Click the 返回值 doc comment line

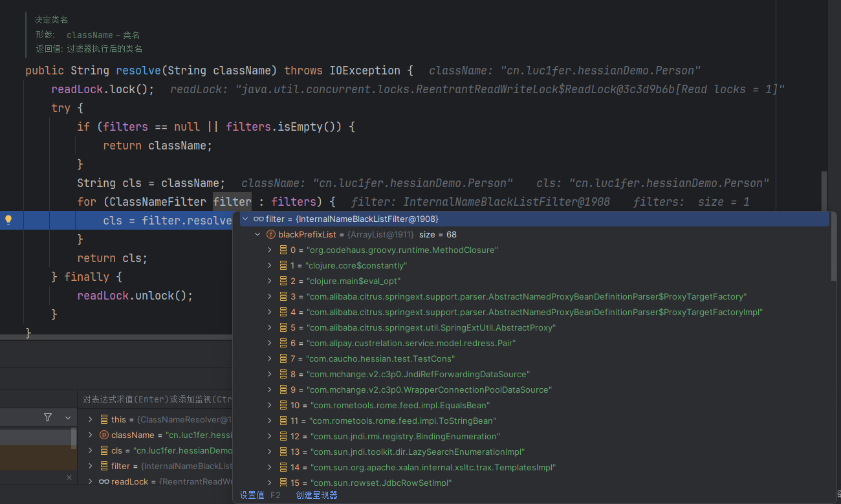point(89,49)
